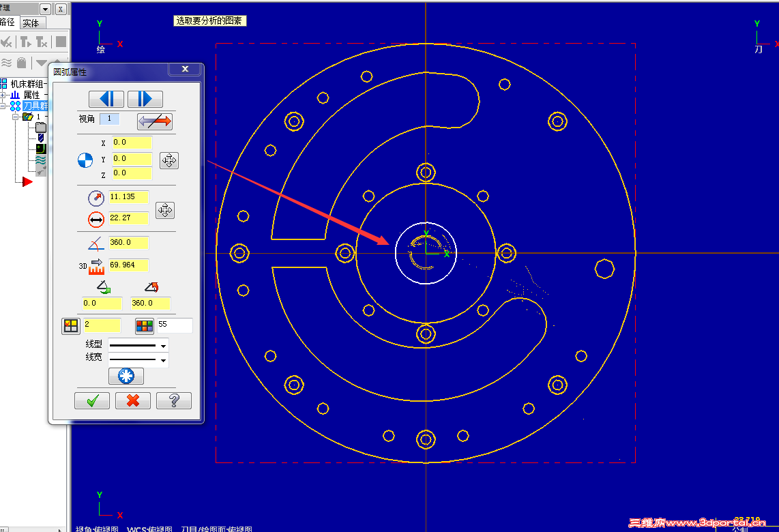This screenshot has width=779, height=532.
Task: Click the T with X toolbar icon
Action: tap(42, 42)
